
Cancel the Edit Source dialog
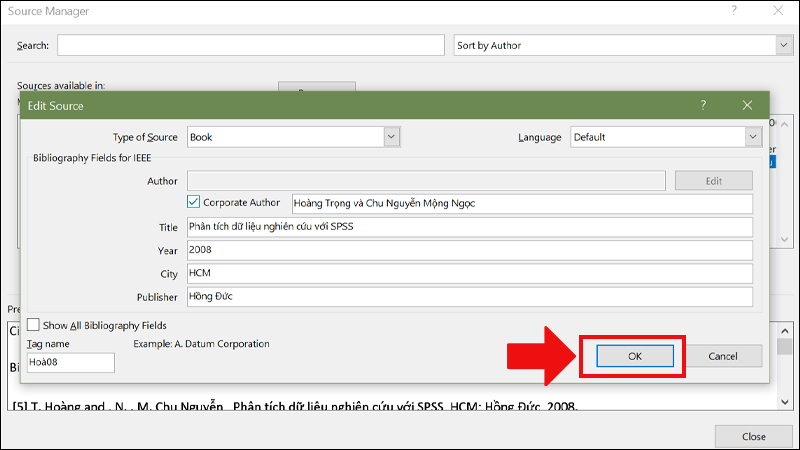pyautogui.click(x=722, y=356)
